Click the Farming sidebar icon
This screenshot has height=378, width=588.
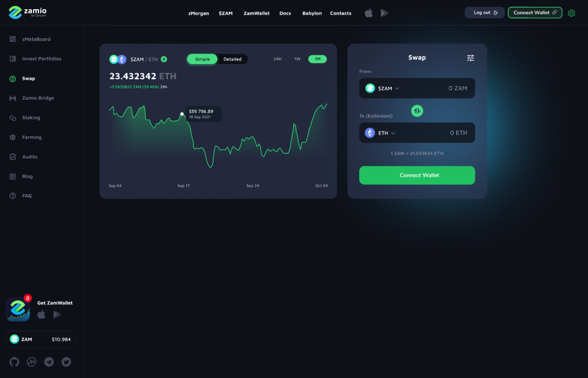pyautogui.click(x=13, y=137)
